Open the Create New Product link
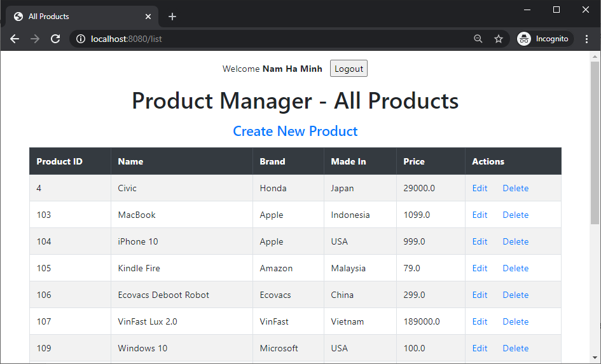This screenshot has height=364, width=601. 295,131
